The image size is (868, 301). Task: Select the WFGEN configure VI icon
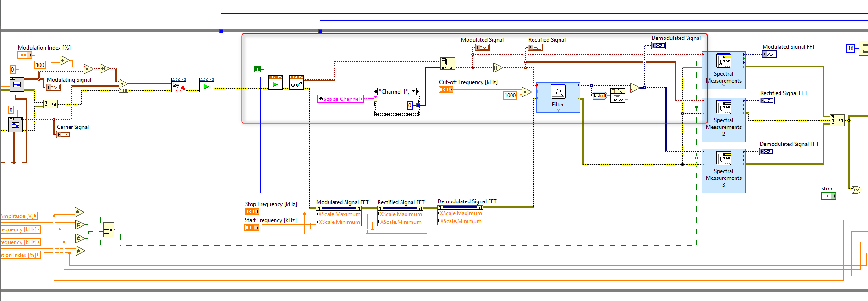(179, 84)
